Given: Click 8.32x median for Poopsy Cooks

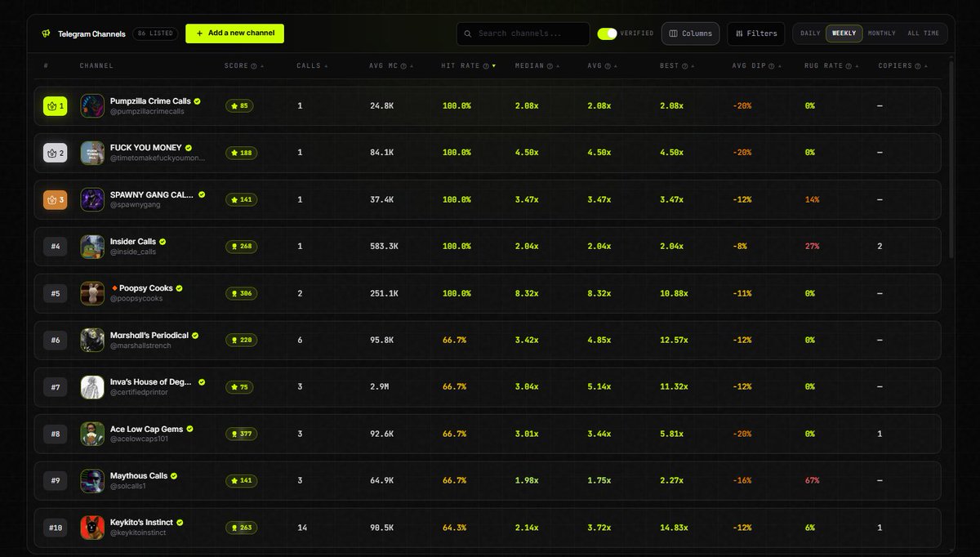Looking at the screenshot, I should point(527,293).
